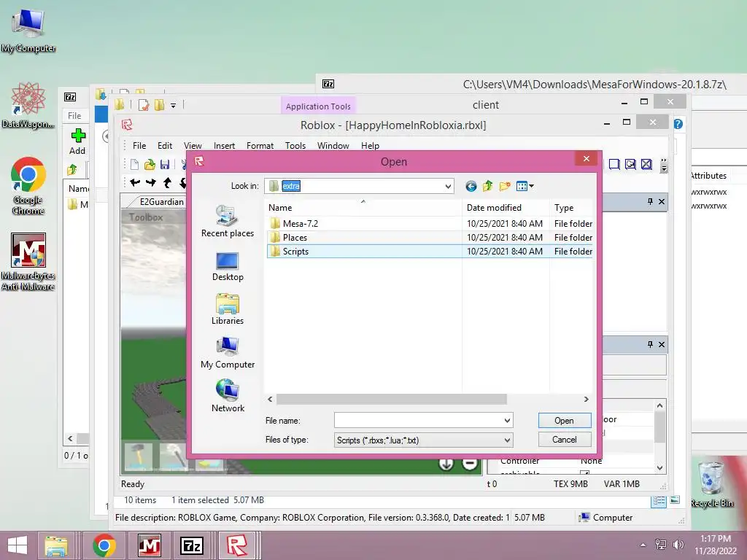Click the 7-Zip Add button

(77, 141)
